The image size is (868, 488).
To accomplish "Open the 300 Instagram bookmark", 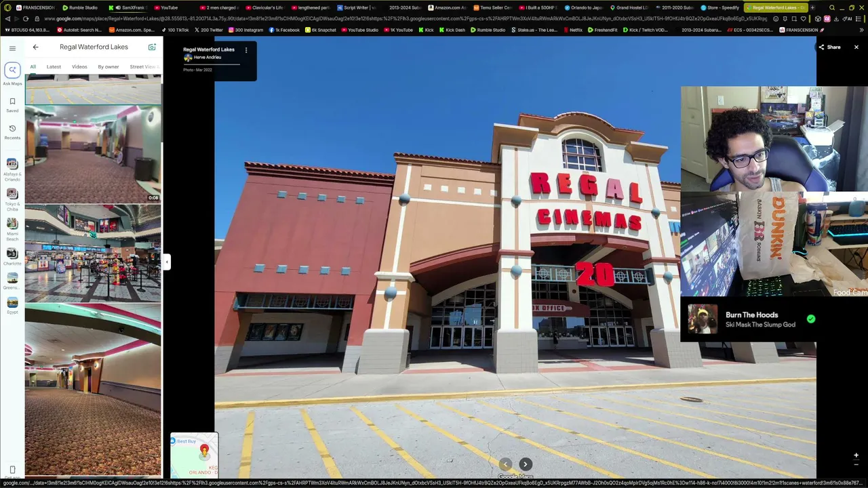I will pos(245,30).
